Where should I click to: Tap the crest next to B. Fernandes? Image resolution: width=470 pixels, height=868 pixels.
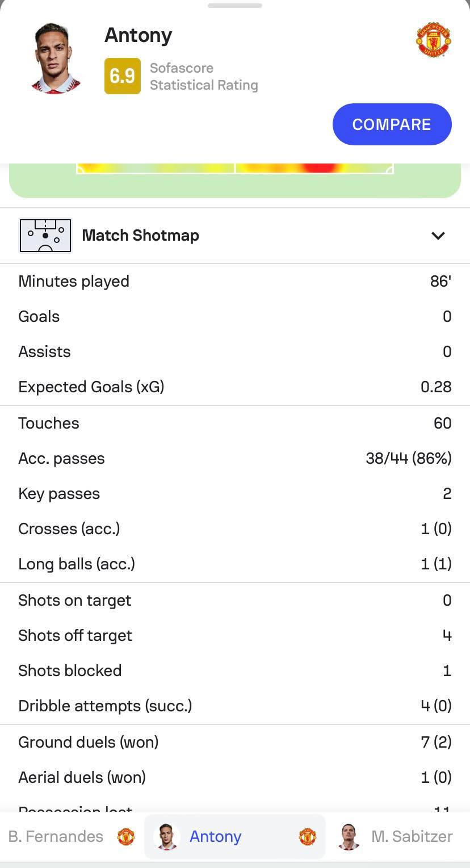[x=126, y=836]
